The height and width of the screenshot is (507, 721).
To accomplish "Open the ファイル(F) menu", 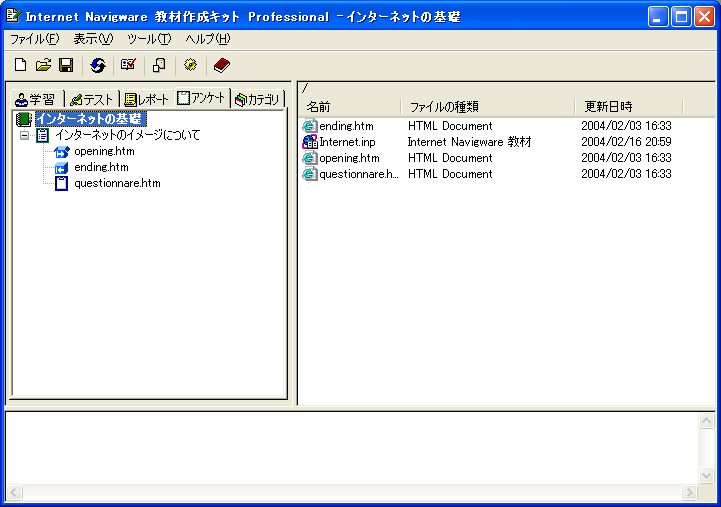I will [34, 39].
